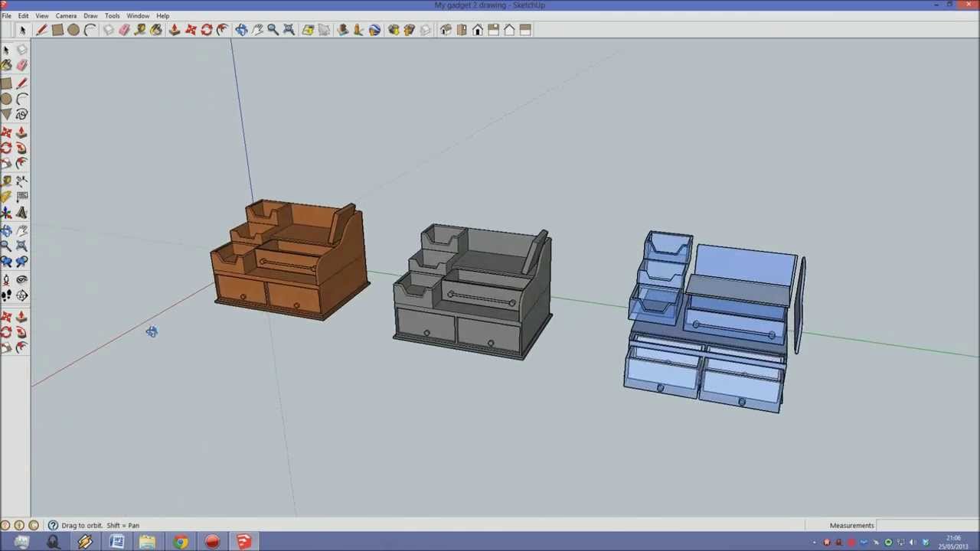This screenshot has width=980, height=551.
Task: Click the gray desk organizer model
Action: tap(473, 292)
